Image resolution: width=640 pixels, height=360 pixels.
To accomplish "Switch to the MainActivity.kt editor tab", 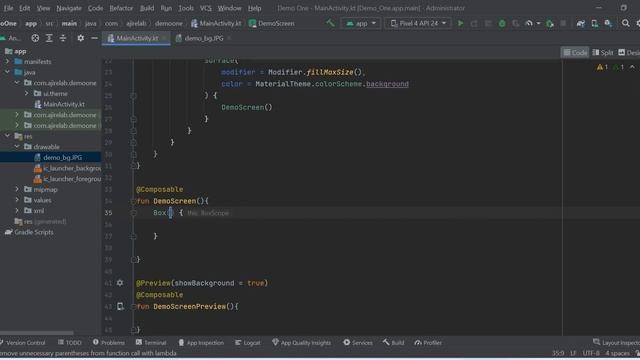I will (136, 38).
